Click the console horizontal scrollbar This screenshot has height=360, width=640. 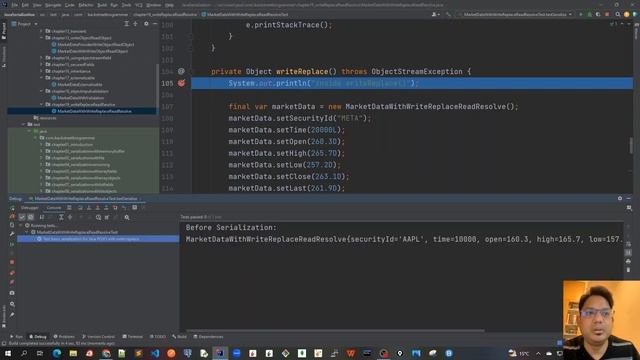tap(336, 330)
